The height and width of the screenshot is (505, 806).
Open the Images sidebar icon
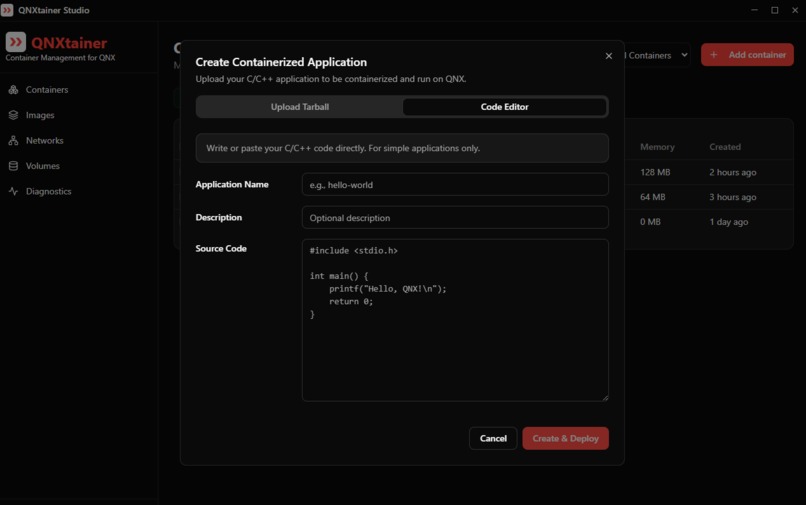click(13, 115)
